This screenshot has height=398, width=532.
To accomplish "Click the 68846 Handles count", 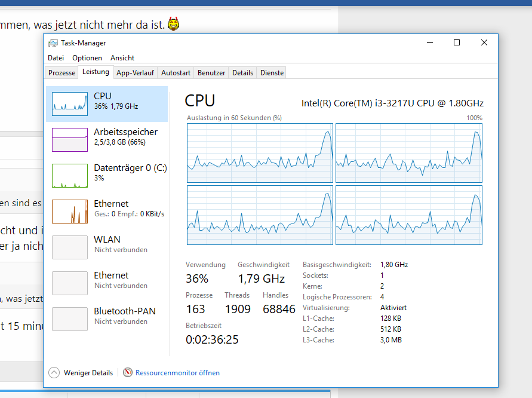I will [x=279, y=310].
